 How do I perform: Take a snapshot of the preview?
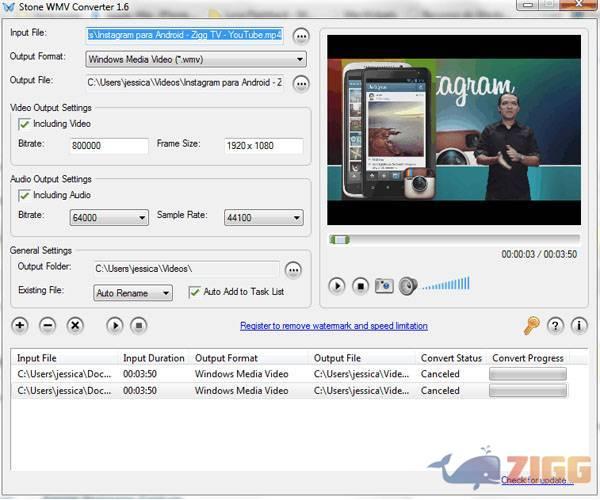pyautogui.click(x=384, y=286)
